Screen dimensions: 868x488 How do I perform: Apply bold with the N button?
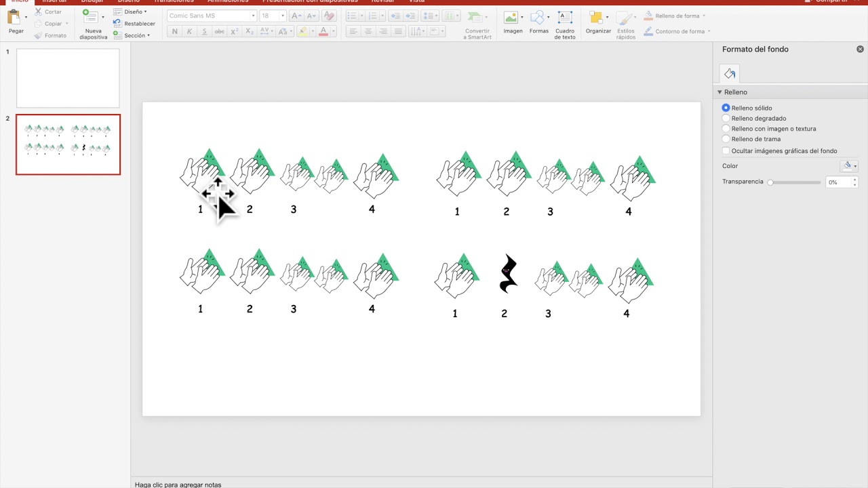(x=175, y=31)
